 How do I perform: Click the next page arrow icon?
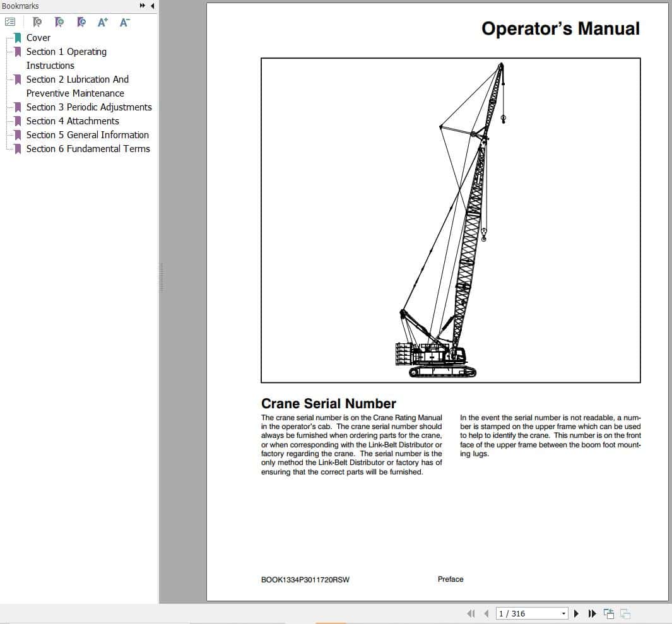[576, 613]
